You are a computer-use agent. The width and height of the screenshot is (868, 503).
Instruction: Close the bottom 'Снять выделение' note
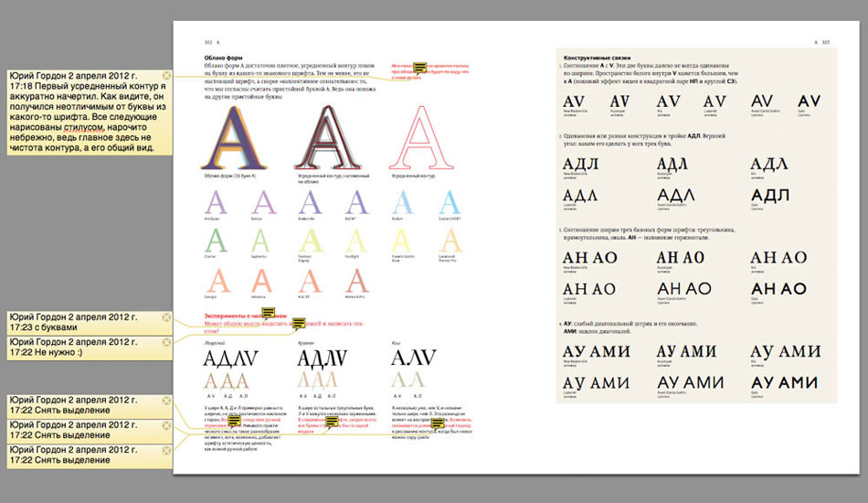[166, 451]
